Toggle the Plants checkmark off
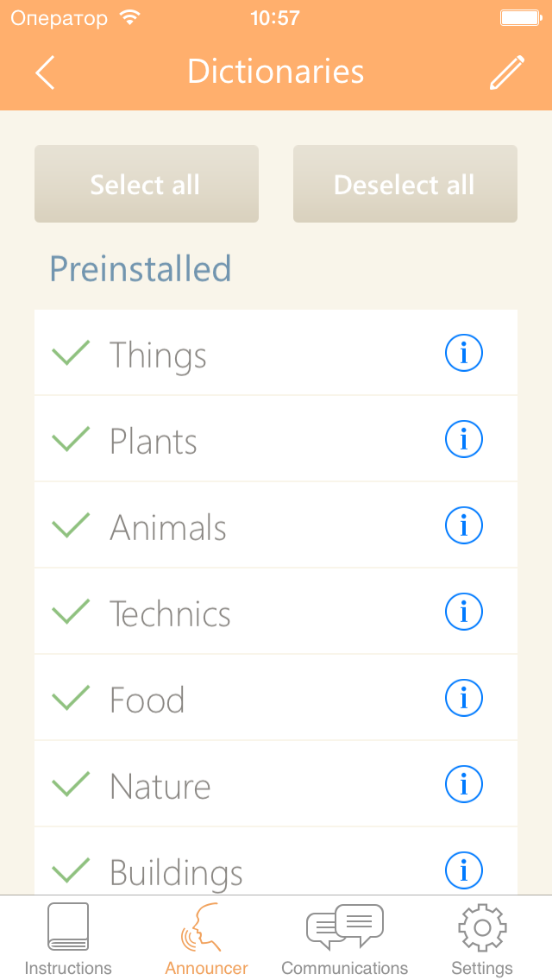 [x=71, y=439]
